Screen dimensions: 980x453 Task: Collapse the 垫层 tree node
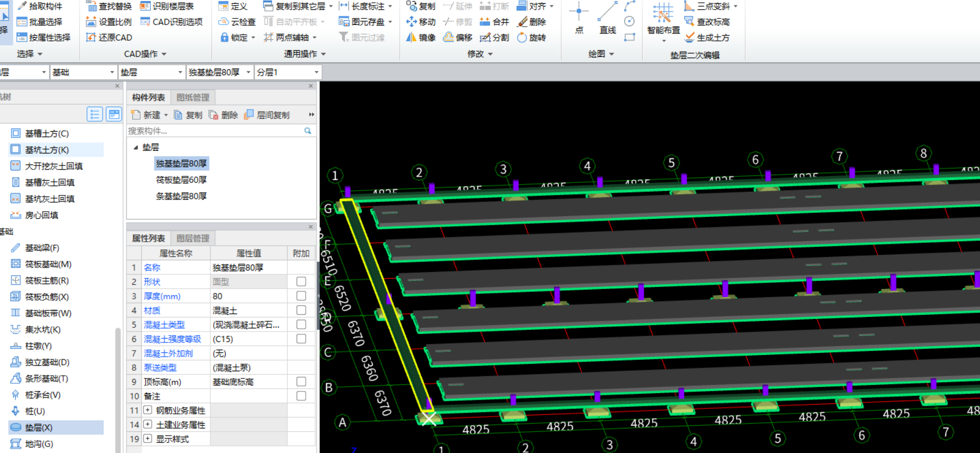click(136, 148)
